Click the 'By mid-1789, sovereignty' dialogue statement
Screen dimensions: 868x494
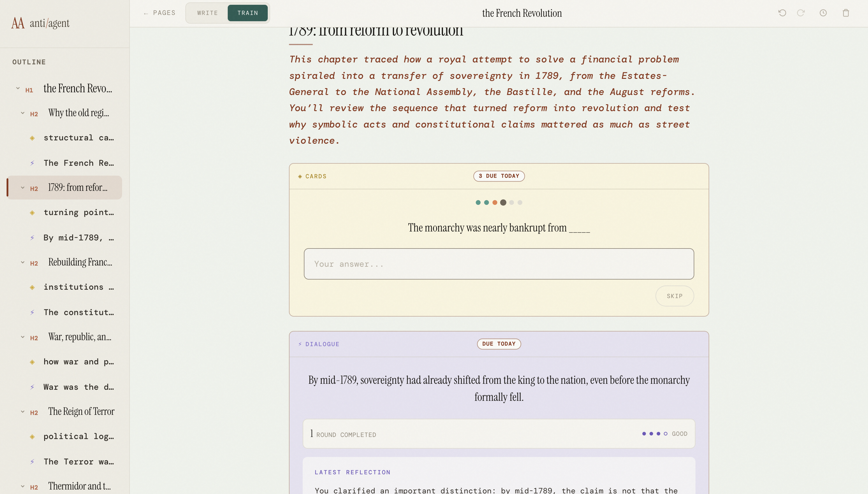499,388
